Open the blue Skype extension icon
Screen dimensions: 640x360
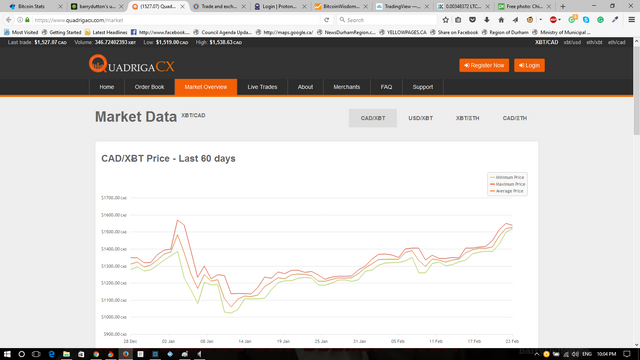point(586,20)
